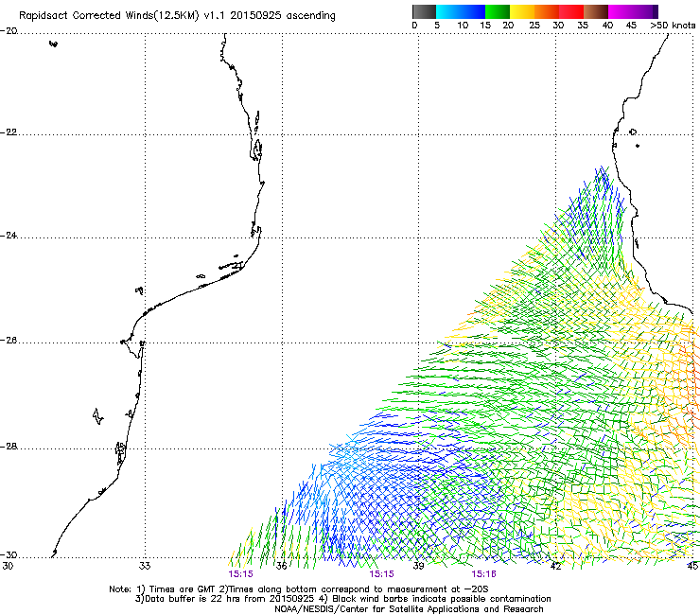Click the '>50 knots' color scale label
The height and width of the screenshot is (615, 700).
coord(673,26)
